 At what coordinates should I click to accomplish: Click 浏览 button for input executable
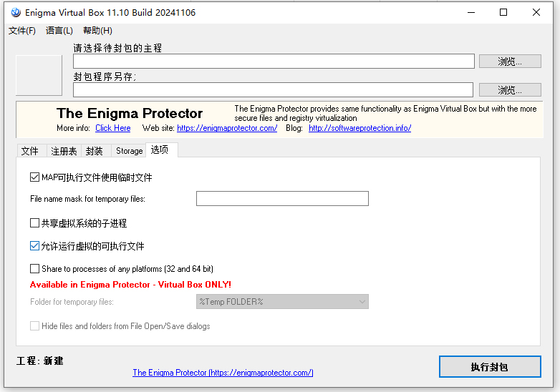510,62
